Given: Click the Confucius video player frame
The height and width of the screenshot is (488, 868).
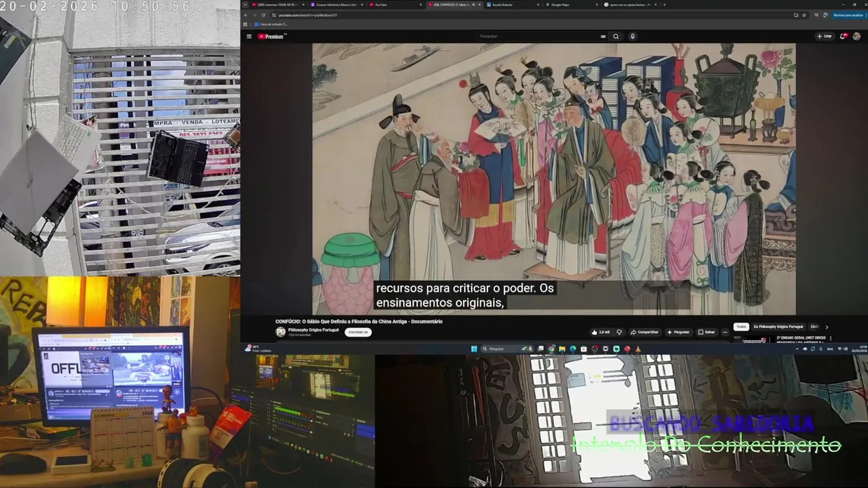Looking at the screenshot, I should tap(553, 179).
